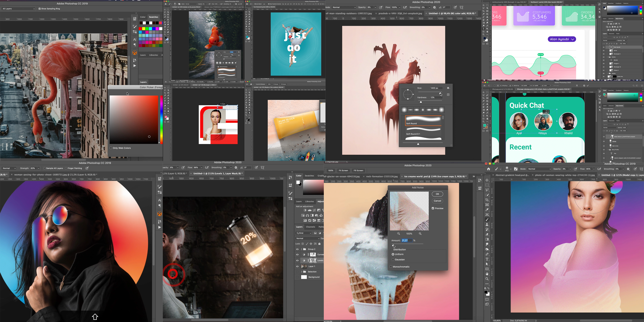Click the 100% zoom button next to Fit Screen

[331, 170]
